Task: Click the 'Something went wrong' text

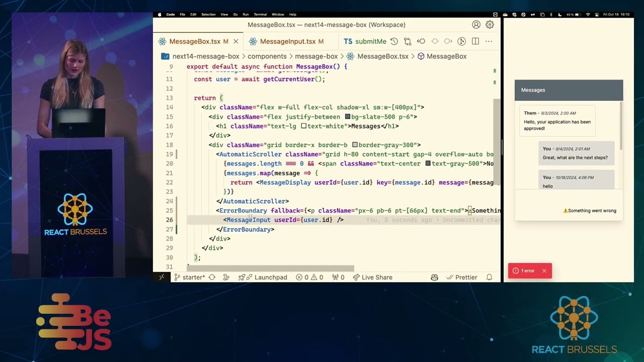Action: (592, 211)
